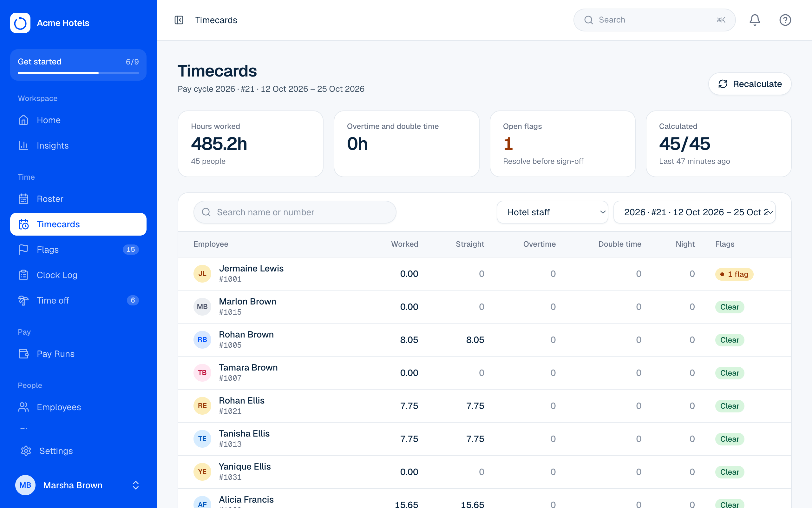This screenshot has height=508, width=812.
Task: Open notifications via the bell icon
Action: 755,20
